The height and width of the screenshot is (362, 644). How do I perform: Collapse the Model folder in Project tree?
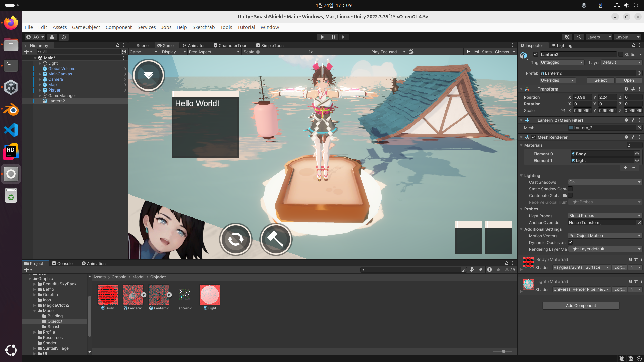point(35,311)
